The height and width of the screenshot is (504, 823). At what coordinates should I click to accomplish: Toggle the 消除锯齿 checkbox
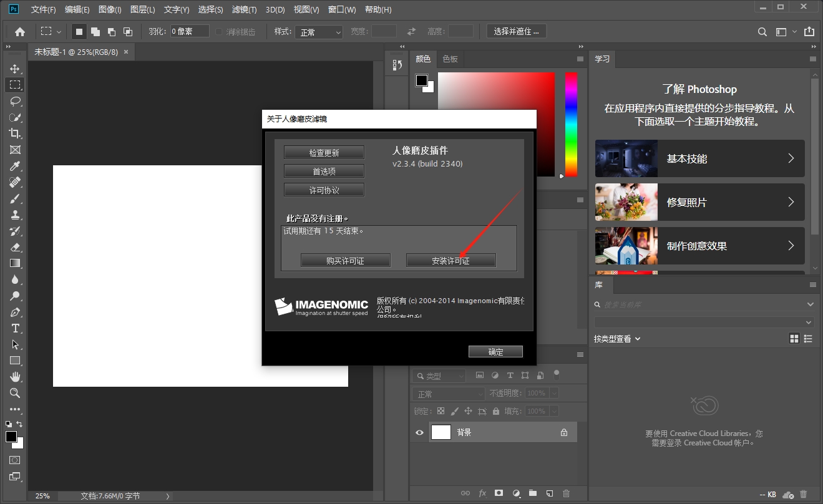[219, 32]
